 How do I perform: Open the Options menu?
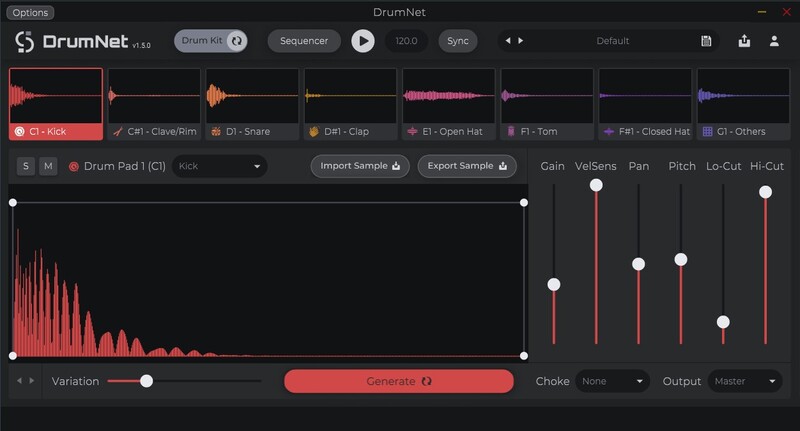click(30, 13)
